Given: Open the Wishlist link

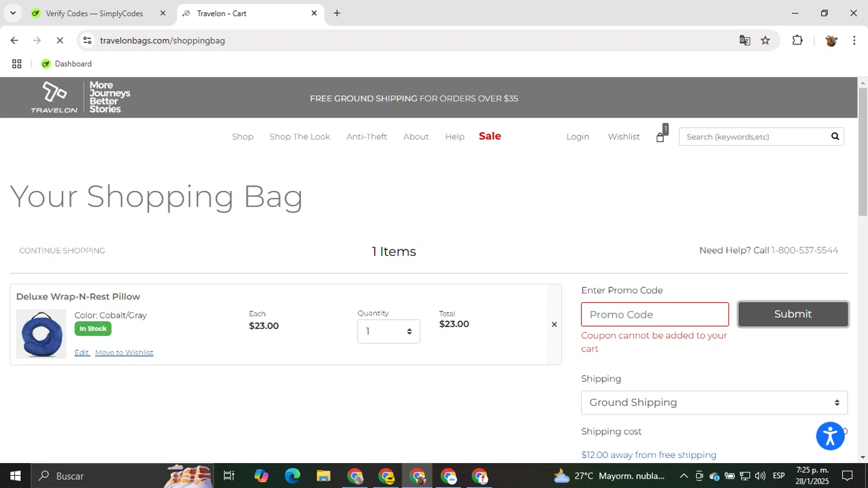Looking at the screenshot, I should click(624, 137).
